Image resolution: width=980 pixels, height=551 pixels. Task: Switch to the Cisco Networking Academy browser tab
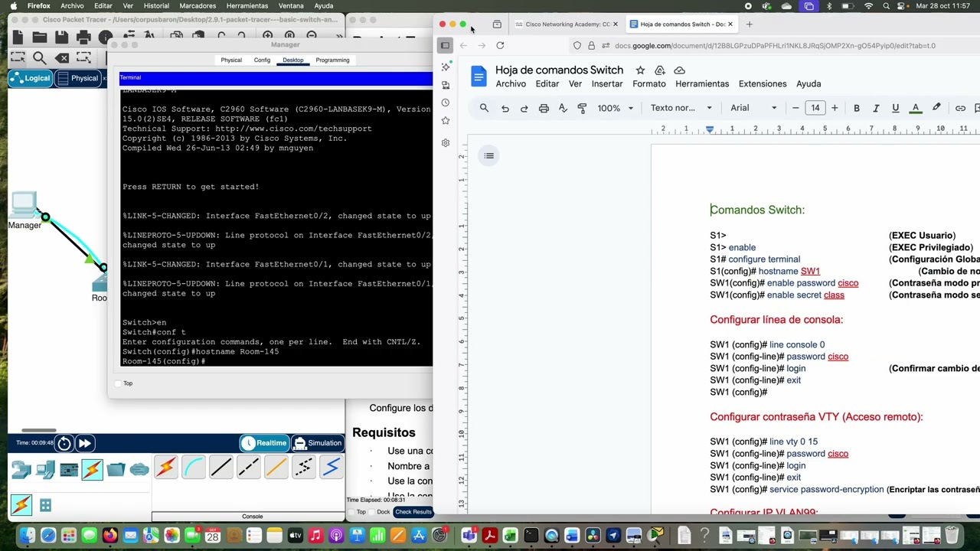click(566, 24)
